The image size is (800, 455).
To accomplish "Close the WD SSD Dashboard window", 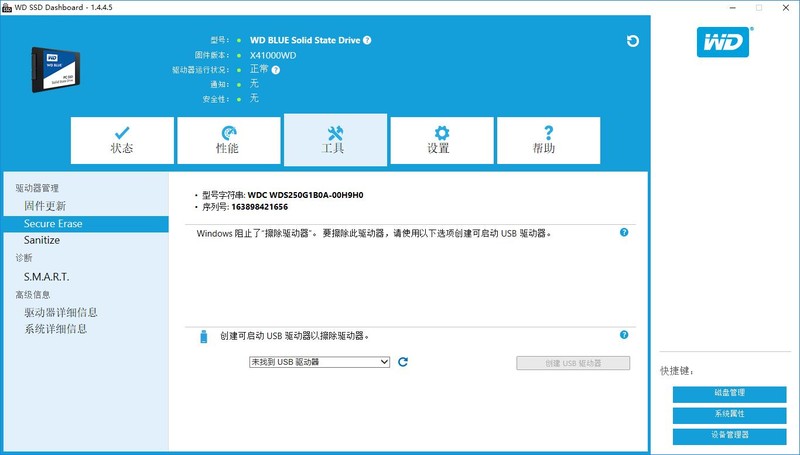I will (x=786, y=8).
